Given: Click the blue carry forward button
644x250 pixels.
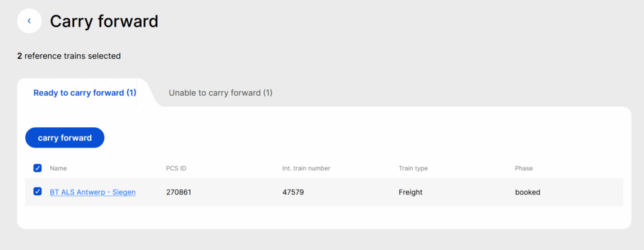Looking at the screenshot, I should click(65, 138).
